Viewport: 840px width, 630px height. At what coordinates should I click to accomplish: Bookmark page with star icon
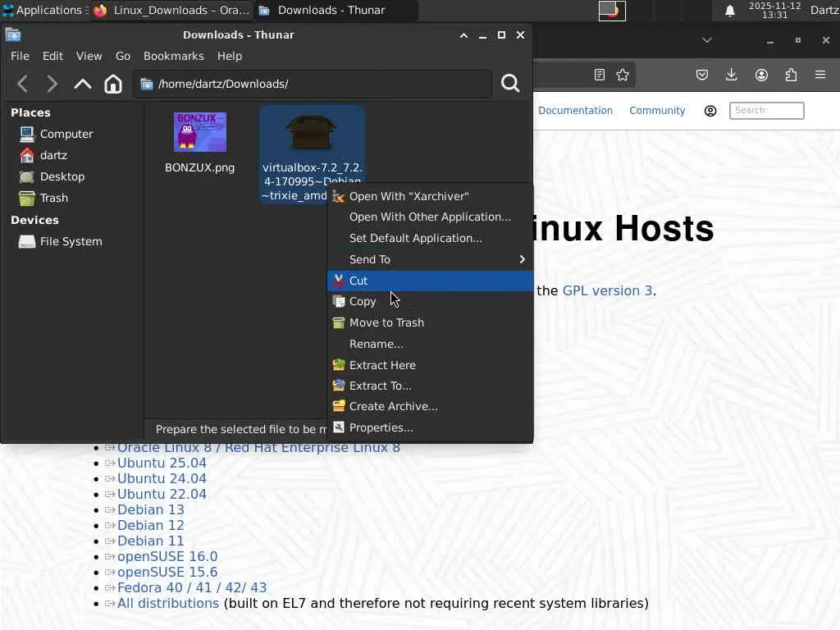coord(623,75)
